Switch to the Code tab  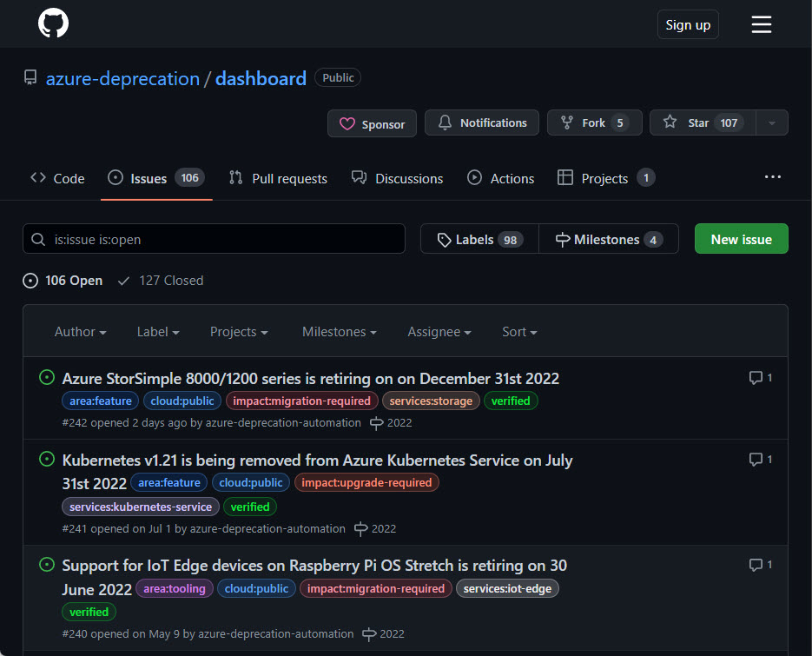(x=57, y=178)
